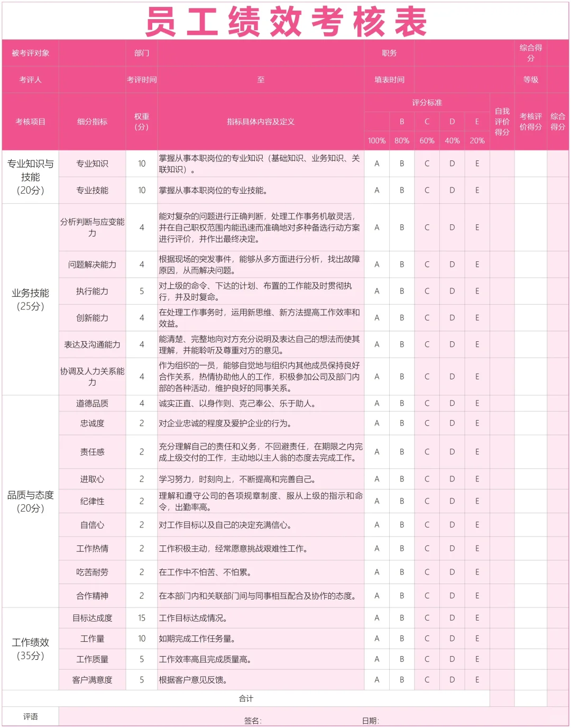
Task: Click the 考核项目 column header
Action: (x=30, y=122)
